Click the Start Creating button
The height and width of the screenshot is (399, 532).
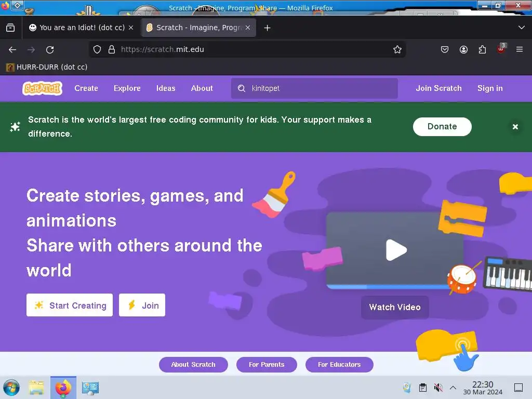(70, 305)
